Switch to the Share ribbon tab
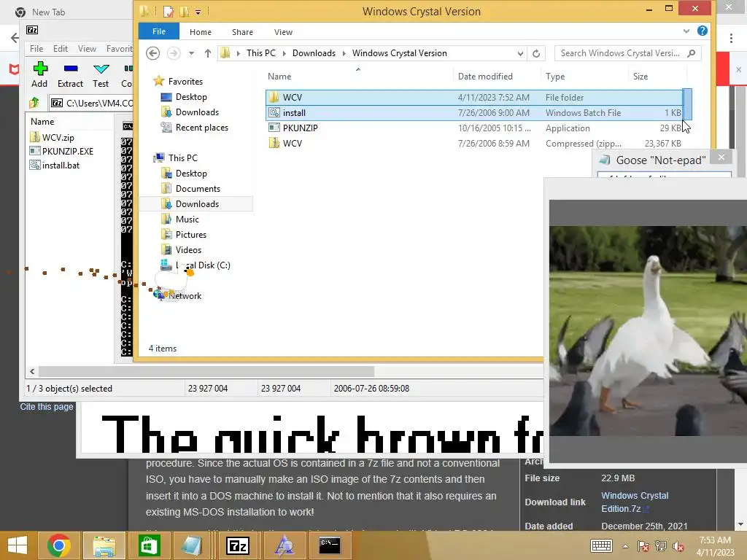 pos(242,32)
